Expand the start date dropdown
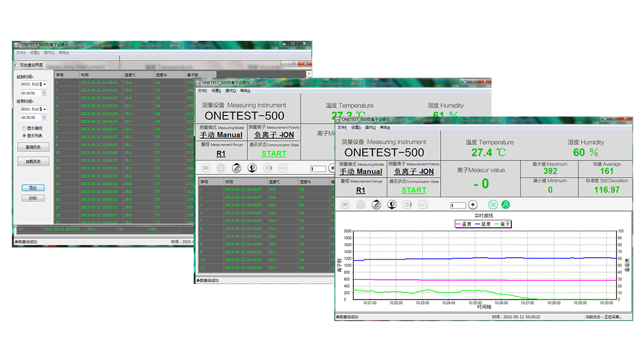 (45, 84)
